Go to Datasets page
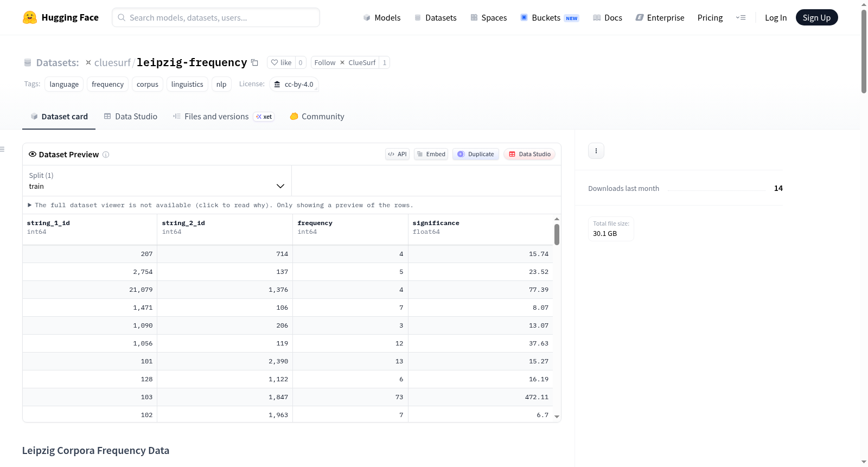Image resolution: width=868 pixels, height=467 pixels. (436, 17)
